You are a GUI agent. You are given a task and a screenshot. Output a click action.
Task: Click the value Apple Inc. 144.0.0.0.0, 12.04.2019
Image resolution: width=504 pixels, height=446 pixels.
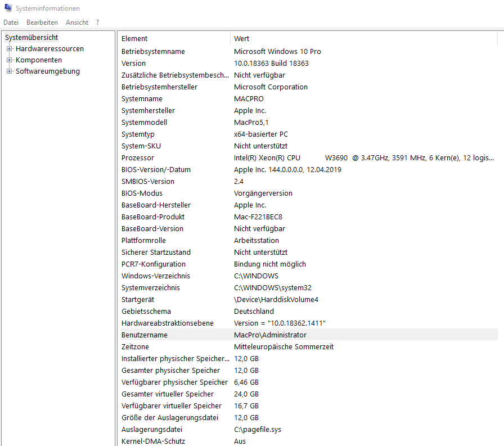(x=287, y=170)
